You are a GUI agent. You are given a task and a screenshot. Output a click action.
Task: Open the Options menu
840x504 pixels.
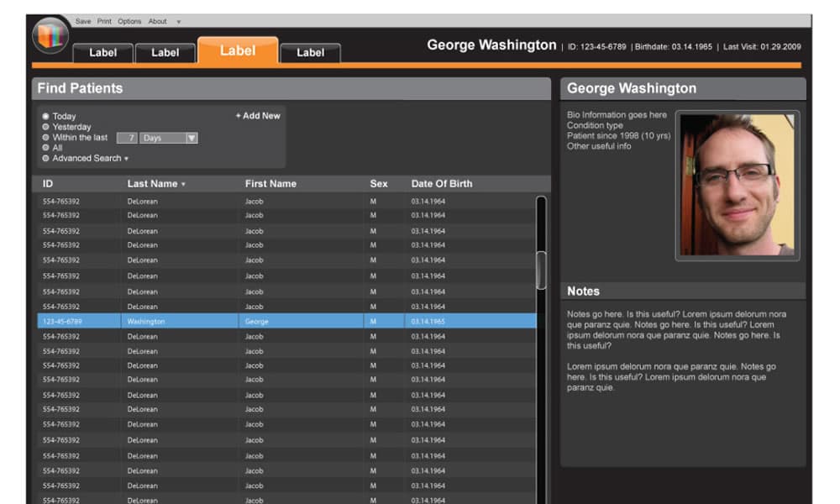click(x=129, y=21)
